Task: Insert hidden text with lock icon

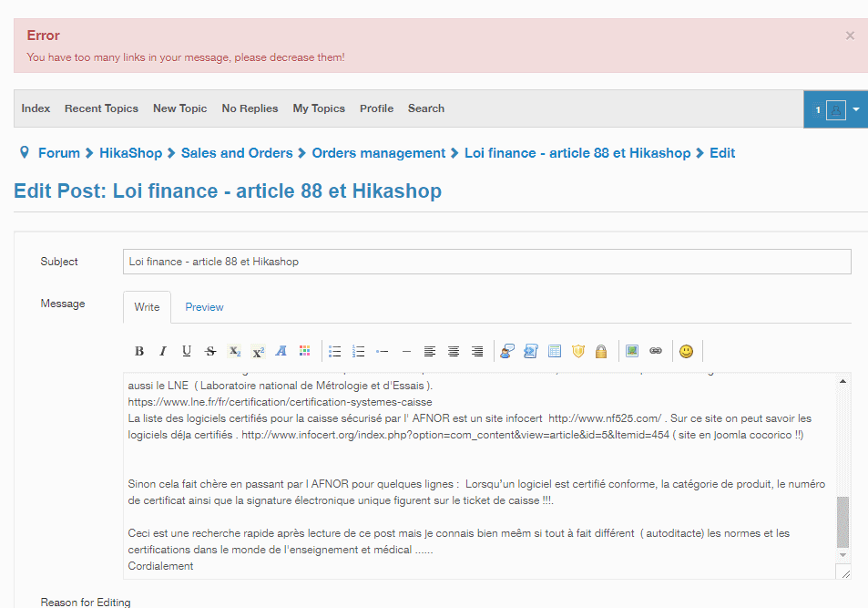Action: (x=601, y=351)
